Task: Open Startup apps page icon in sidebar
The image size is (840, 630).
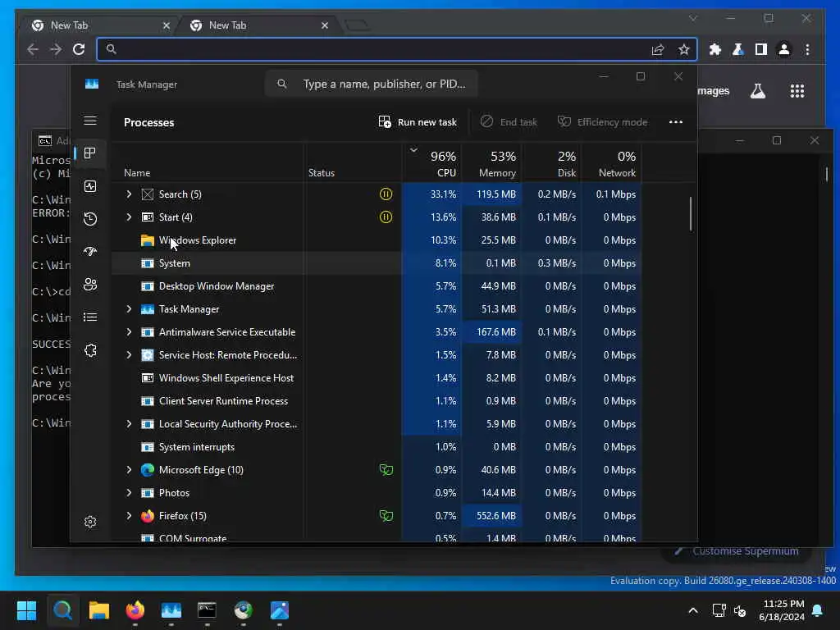Action: [90, 251]
